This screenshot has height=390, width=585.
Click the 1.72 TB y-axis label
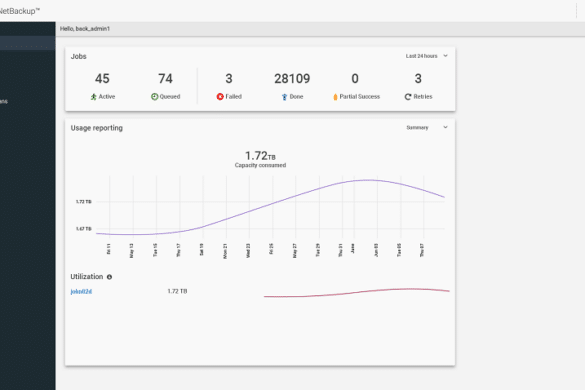point(84,202)
